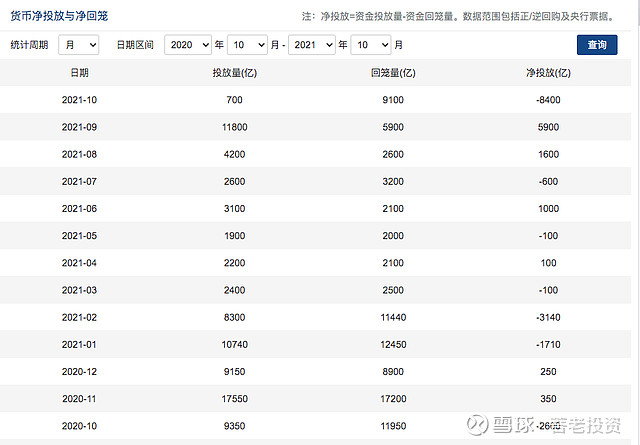Select the 2021-02 date cell
The height and width of the screenshot is (445, 640).
79,317
